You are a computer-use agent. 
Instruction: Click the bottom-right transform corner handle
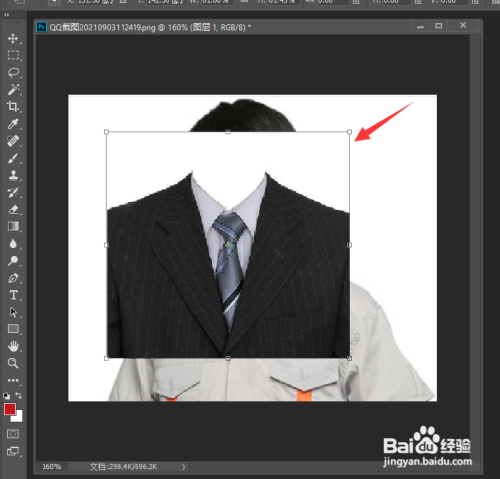[349, 358]
